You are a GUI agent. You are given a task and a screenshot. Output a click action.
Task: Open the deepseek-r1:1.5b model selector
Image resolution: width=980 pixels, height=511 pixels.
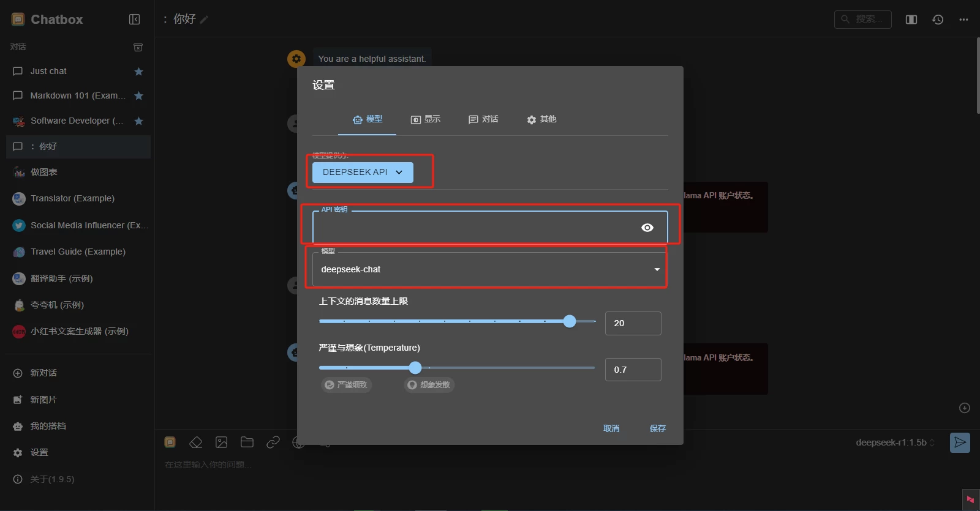point(895,442)
